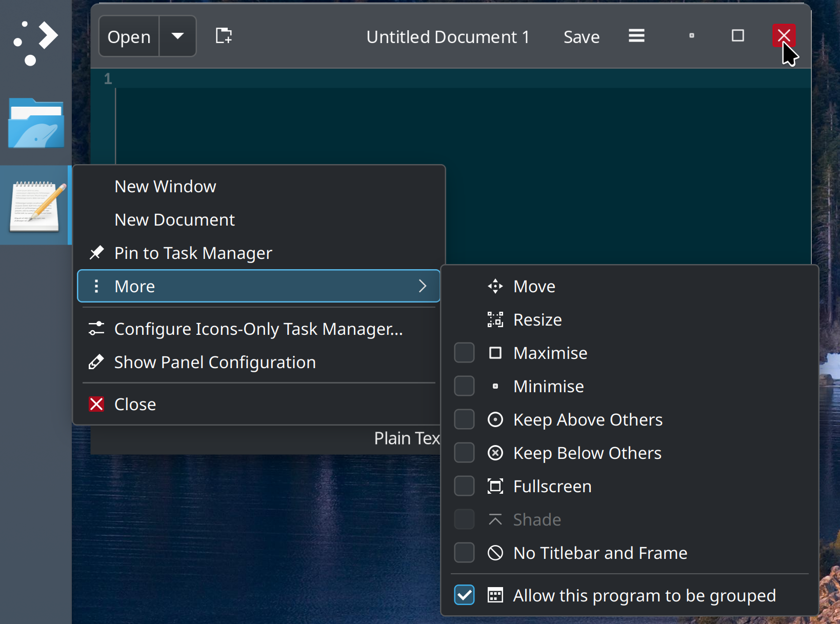This screenshot has height=624, width=840.
Task: Click the Untitled Document 1 title
Action: pos(448,37)
